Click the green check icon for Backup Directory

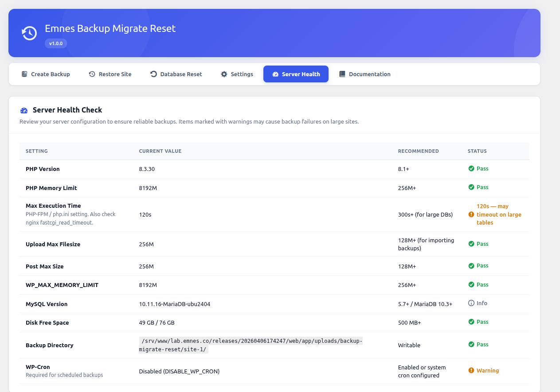[471, 344]
